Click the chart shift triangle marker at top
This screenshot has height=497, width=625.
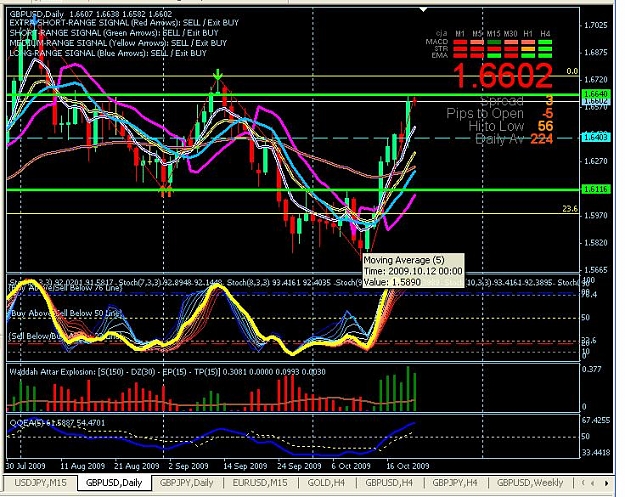[x=423, y=9]
